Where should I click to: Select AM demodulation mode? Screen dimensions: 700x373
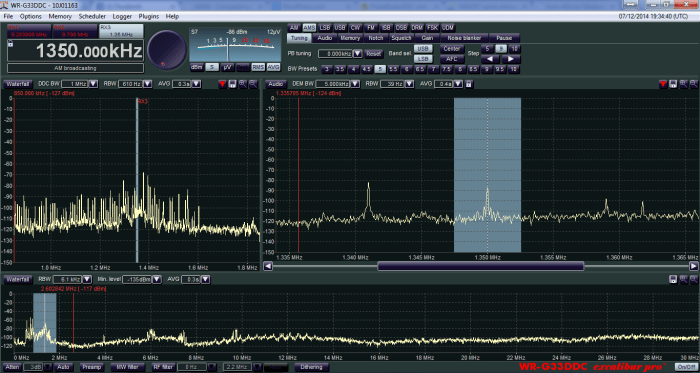coord(293,27)
